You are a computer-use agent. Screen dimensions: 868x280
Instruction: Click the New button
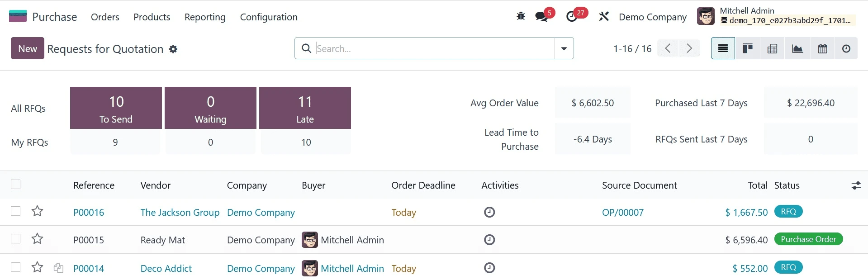[28, 48]
